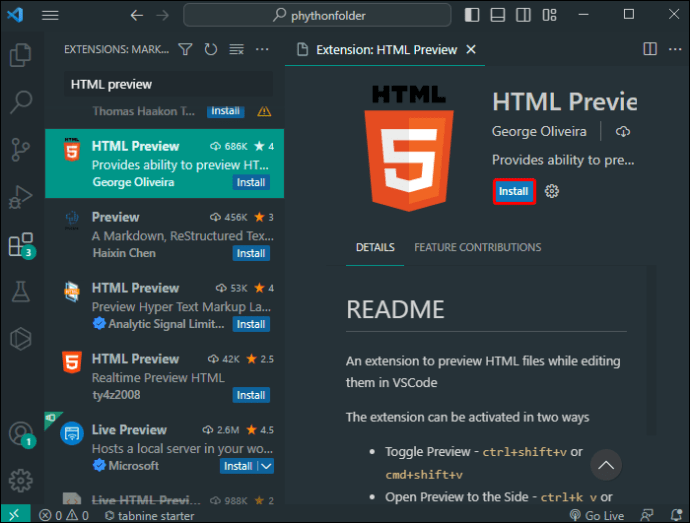Split the editor right
The image size is (690, 523).
650,49
